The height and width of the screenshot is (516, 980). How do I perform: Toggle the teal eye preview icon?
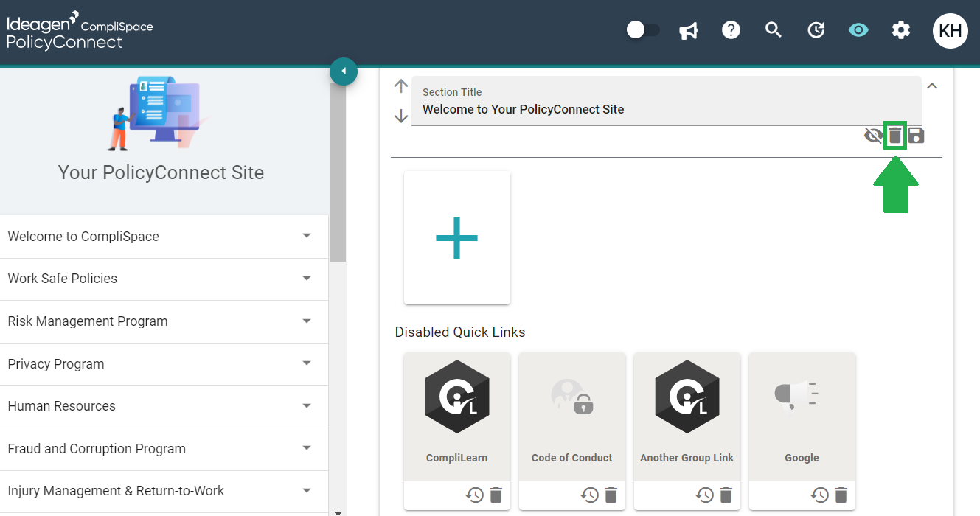(858, 30)
